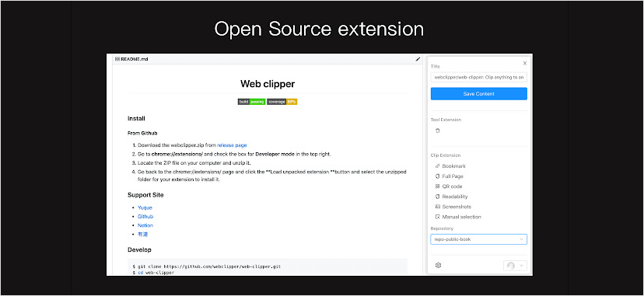This screenshot has height=296, width=644.
Task: Click the Save Content button
Action: coord(478,93)
